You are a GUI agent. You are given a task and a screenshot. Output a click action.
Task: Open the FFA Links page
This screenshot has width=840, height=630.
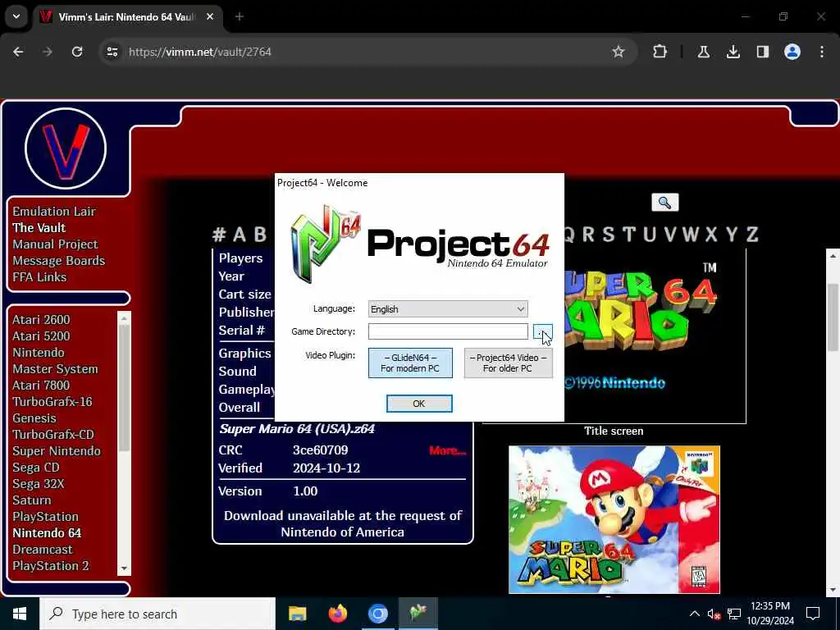tap(39, 277)
